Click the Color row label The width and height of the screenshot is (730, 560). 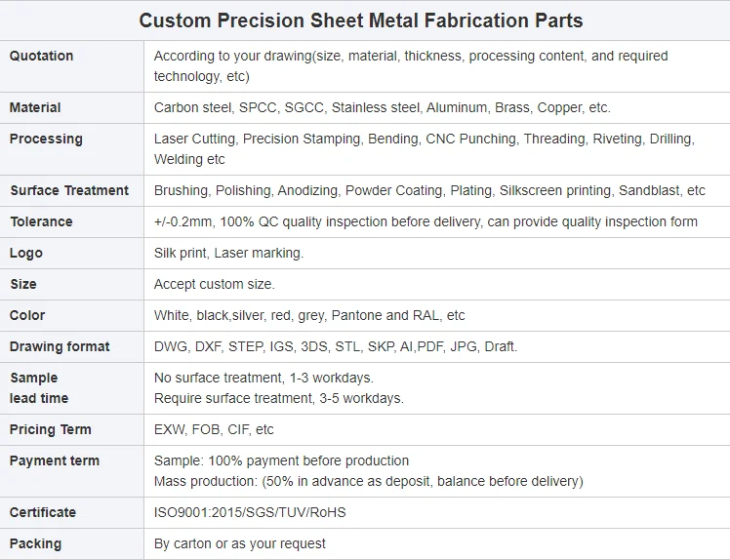[x=27, y=315]
